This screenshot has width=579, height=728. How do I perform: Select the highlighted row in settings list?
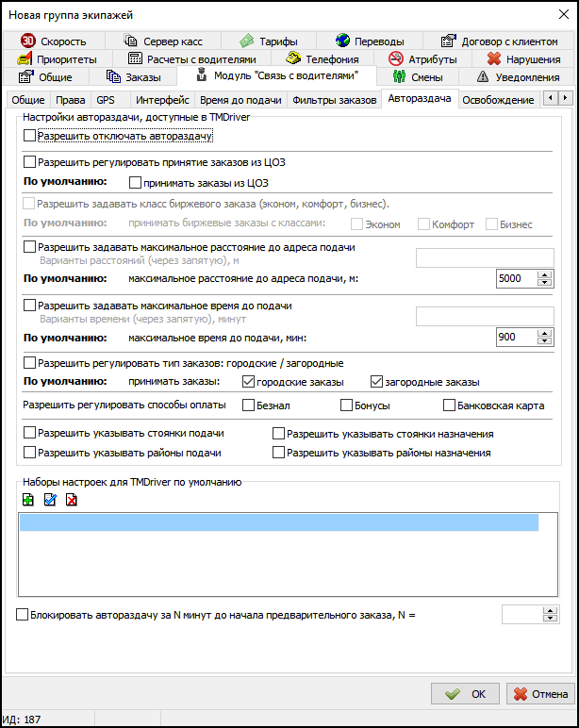pos(279,523)
